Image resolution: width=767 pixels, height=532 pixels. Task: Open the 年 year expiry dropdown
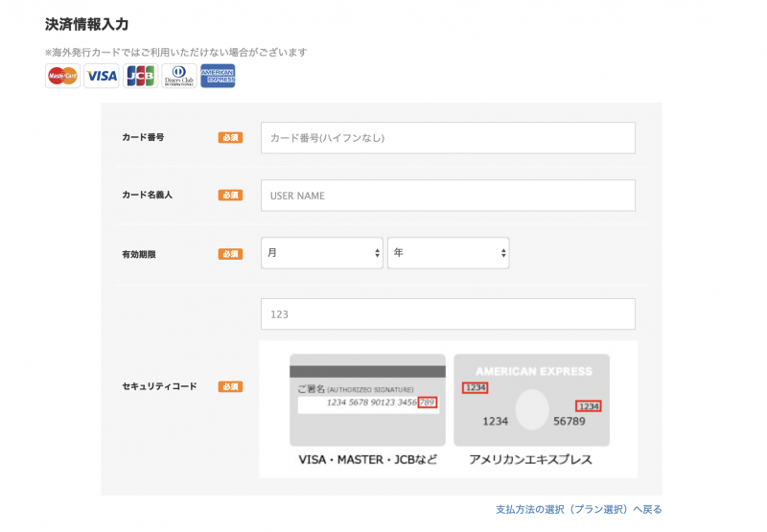click(x=448, y=253)
